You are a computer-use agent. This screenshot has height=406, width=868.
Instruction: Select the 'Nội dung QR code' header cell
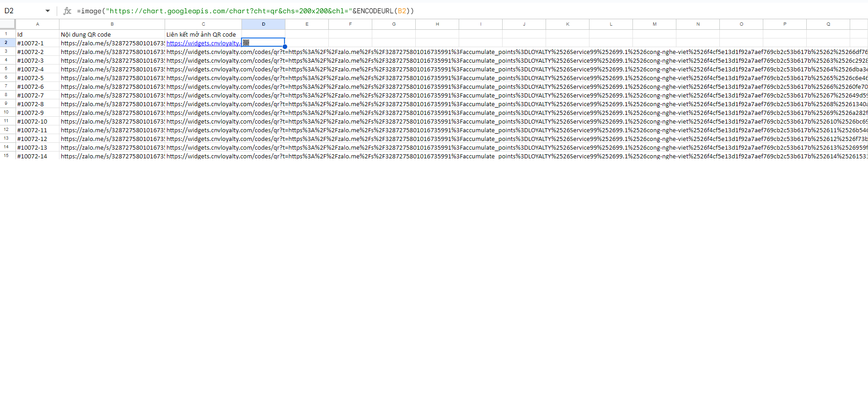(x=112, y=34)
